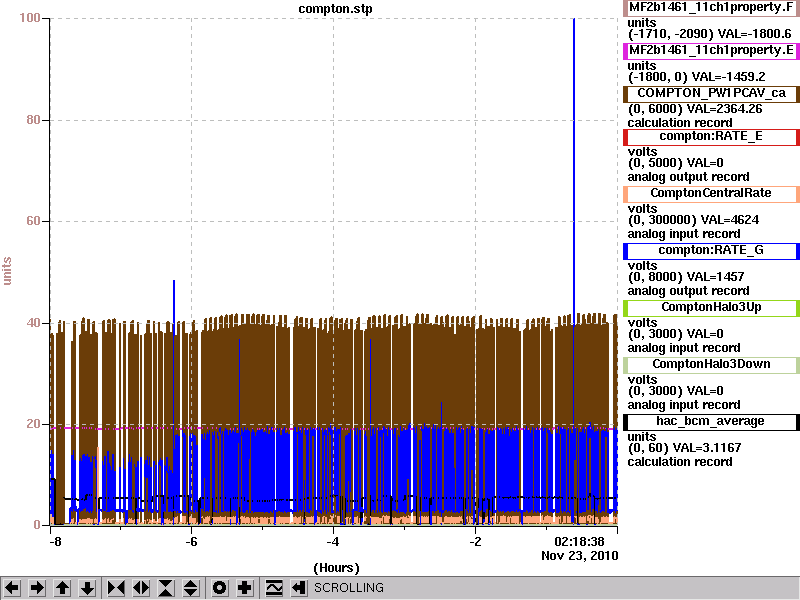Click 'analog output record' under compton:RATE_G
Screen dimensions: 800x600
(688, 291)
